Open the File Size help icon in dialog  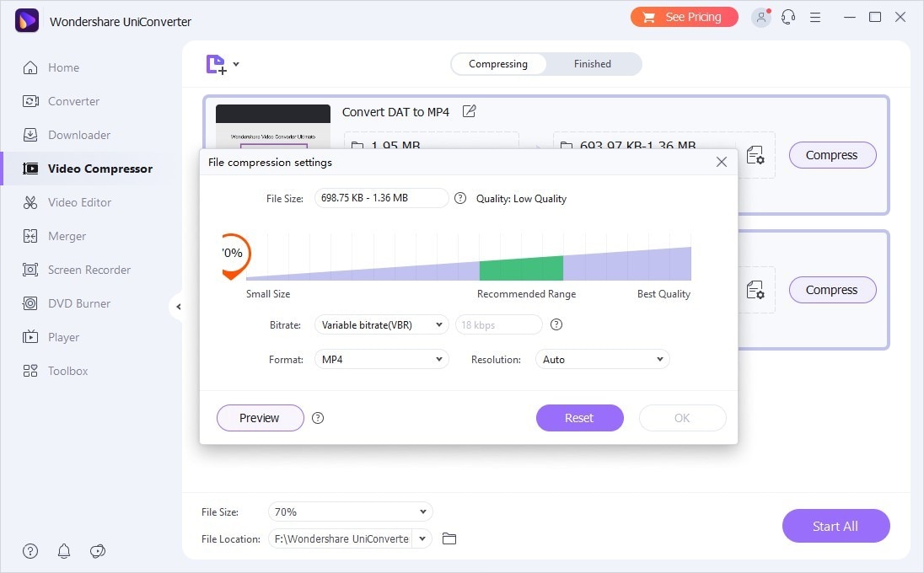(460, 199)
